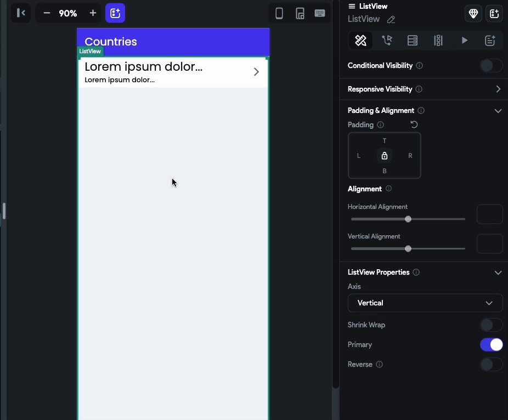Toggle the padding lock icon
Viewport: 508px width, 420px height.
[384, 156]
